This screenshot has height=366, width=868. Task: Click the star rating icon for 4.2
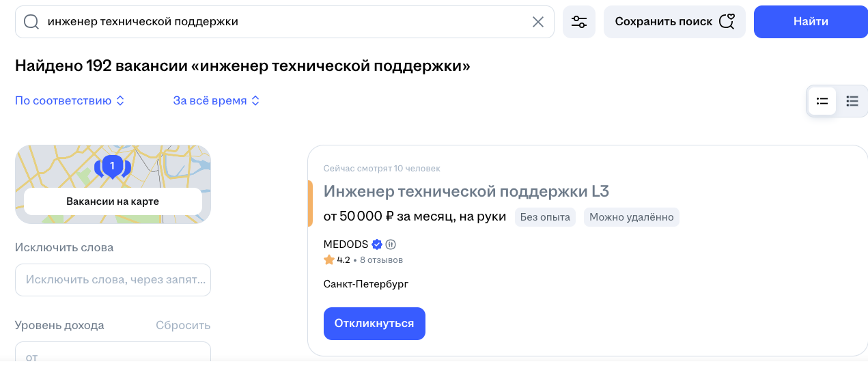329,259
